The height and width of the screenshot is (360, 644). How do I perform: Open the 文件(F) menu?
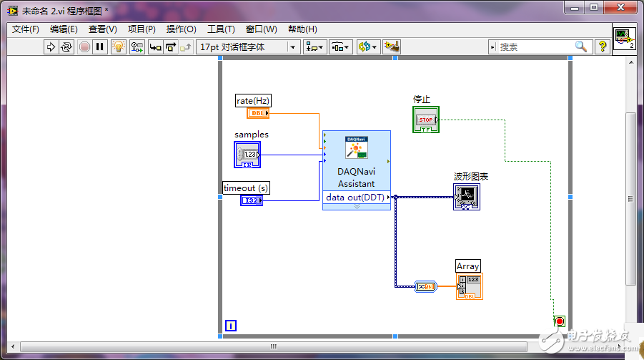pos(26,29)
